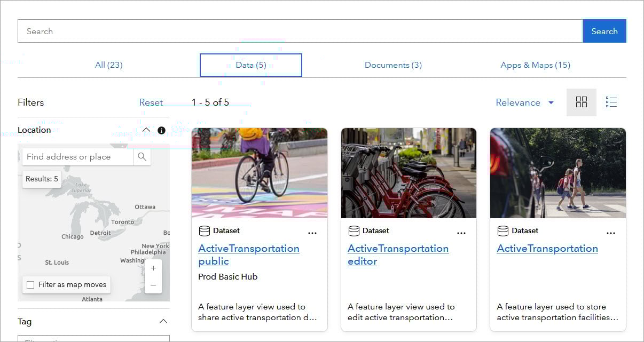Select the All (23) tab

coord(109,65)
